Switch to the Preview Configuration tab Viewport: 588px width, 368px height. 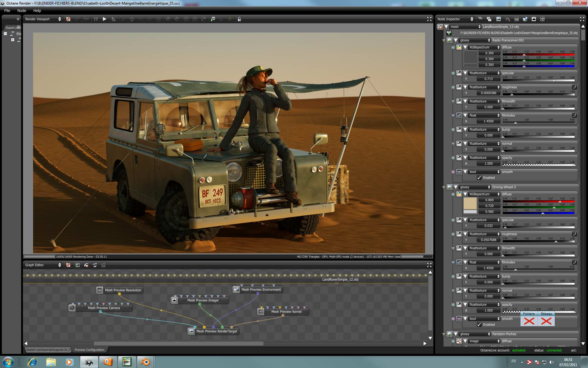pyautogui.click(x=89, y=350)
